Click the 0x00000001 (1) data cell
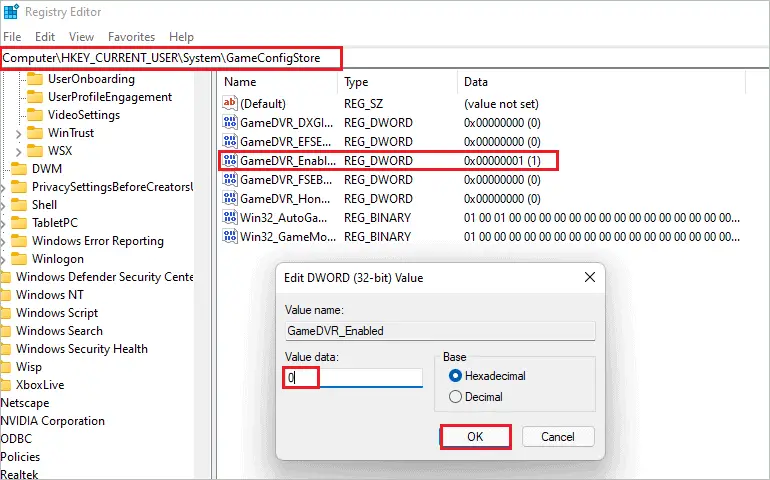This screenshot has width=770, height=480. 502,161
